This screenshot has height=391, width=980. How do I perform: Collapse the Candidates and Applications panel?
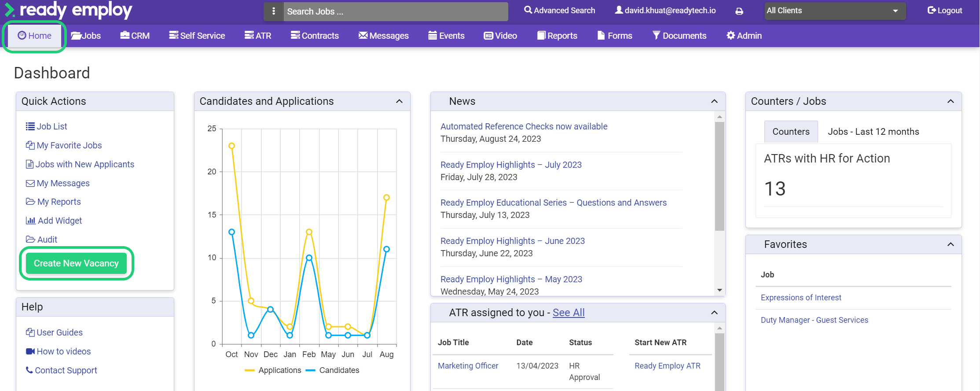click(399, 101)
